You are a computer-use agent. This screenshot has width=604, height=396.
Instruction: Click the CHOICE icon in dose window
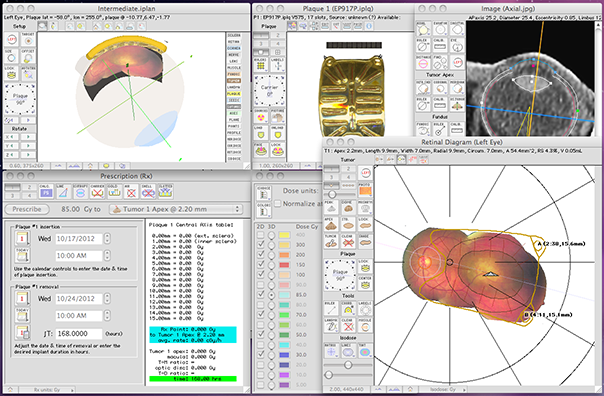pyautogui.click(x=263, y=193)
